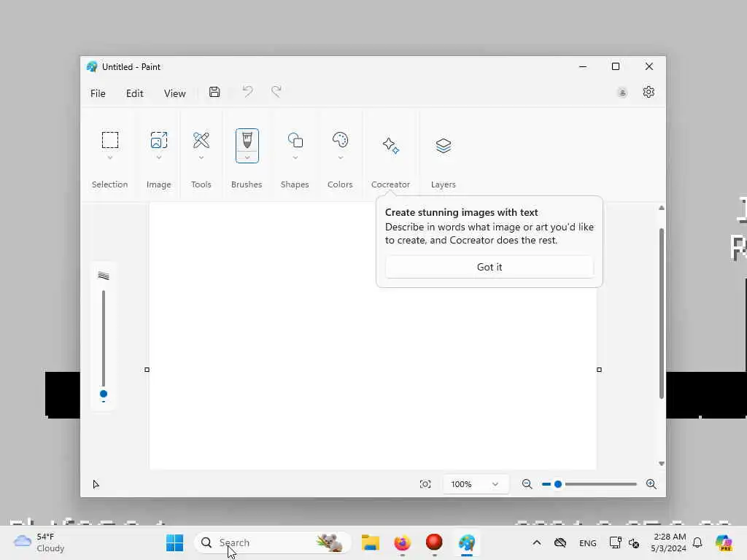747x560 pixels.
Task: Expand the Shapes options chevron
Action: pyautogui.click(x=295, y=157)
